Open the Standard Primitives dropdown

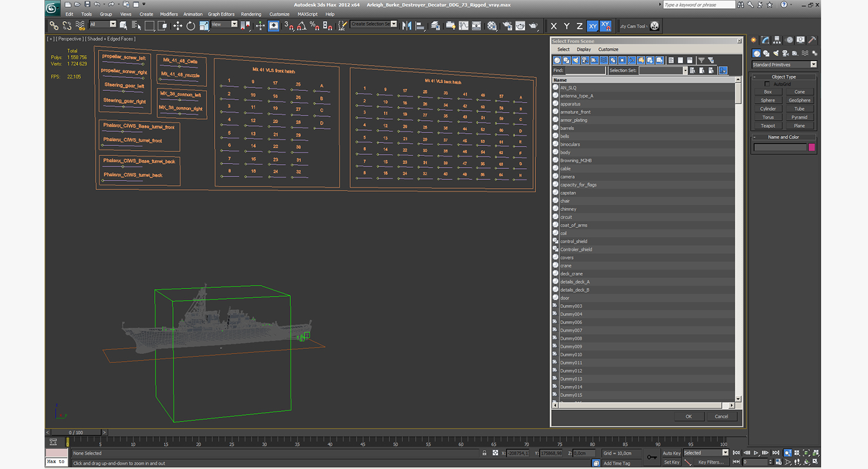(x=784, y=64)
